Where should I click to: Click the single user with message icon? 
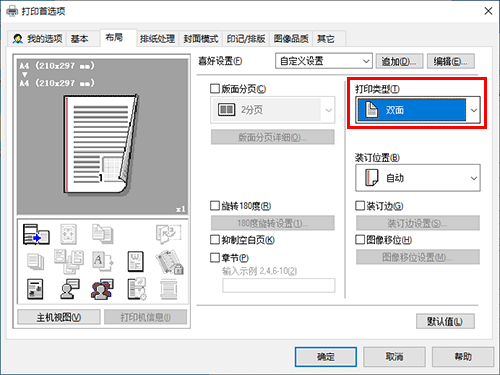[69, 289]
